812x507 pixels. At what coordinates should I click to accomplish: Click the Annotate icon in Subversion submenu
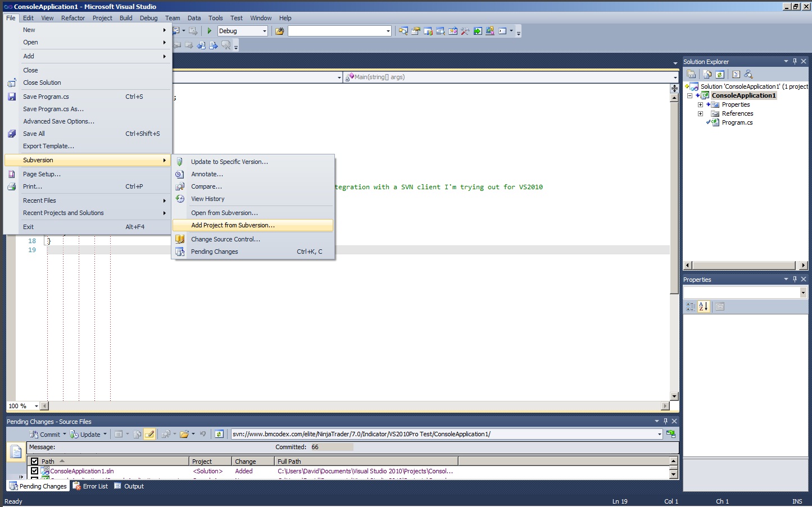[180, 174]
